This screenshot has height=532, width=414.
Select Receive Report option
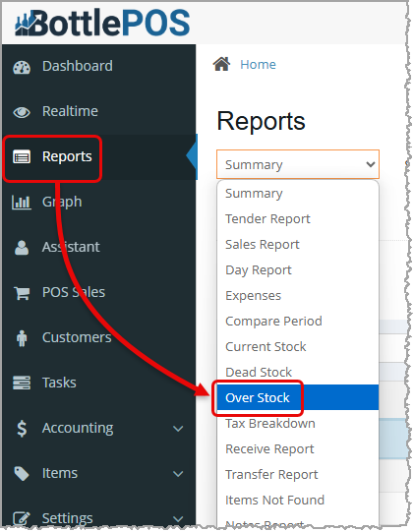pos(298,448)
